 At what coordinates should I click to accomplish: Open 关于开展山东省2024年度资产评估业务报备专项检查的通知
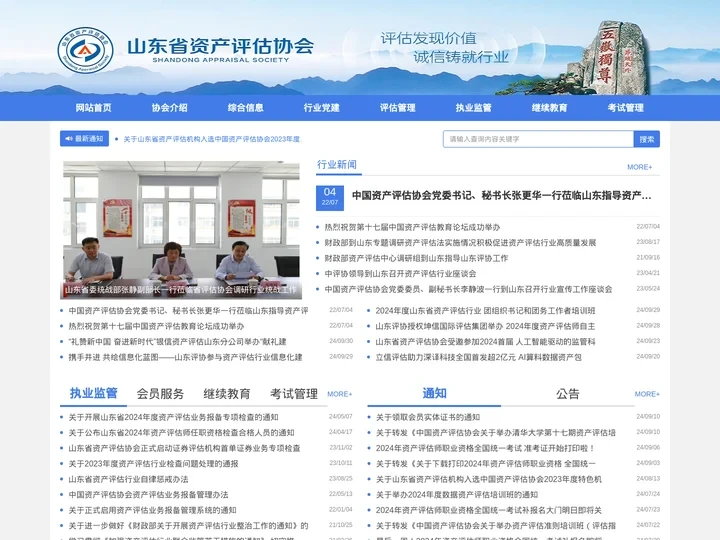coord(174,417)
